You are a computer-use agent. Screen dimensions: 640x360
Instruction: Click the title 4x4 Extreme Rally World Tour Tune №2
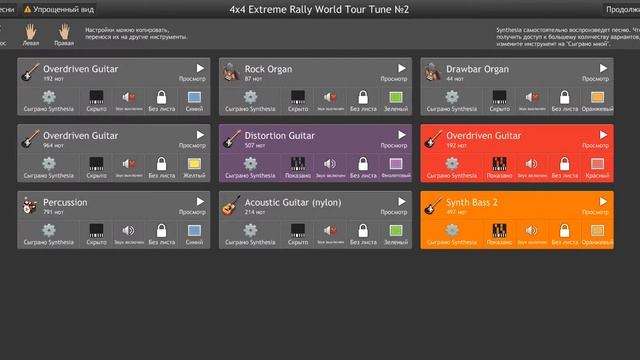coord(319,9)
